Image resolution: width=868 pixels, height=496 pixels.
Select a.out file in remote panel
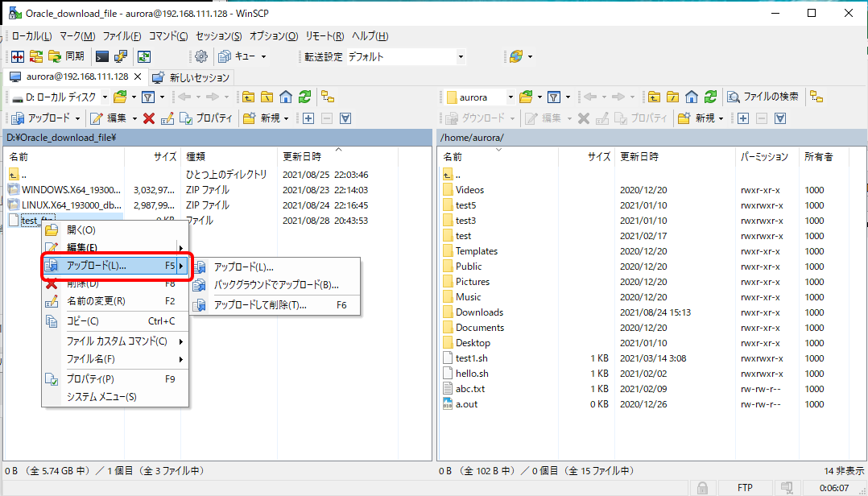pos(467,404)
